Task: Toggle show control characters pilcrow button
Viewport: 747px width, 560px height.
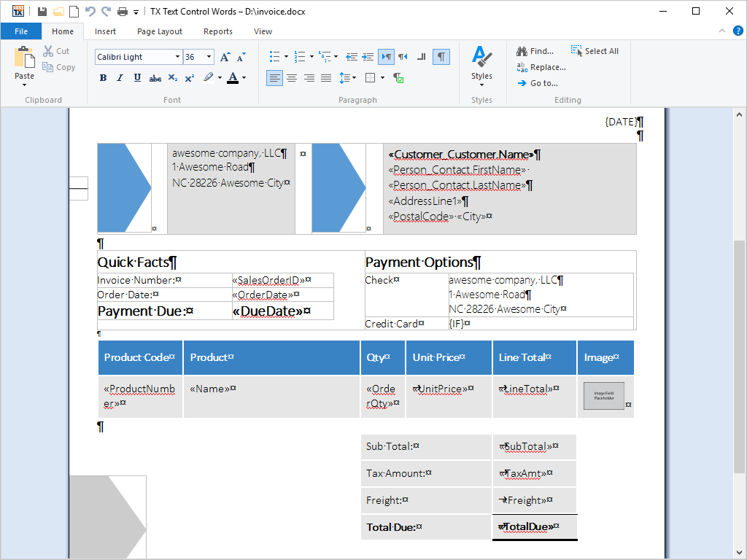Action: pos(441,57)
